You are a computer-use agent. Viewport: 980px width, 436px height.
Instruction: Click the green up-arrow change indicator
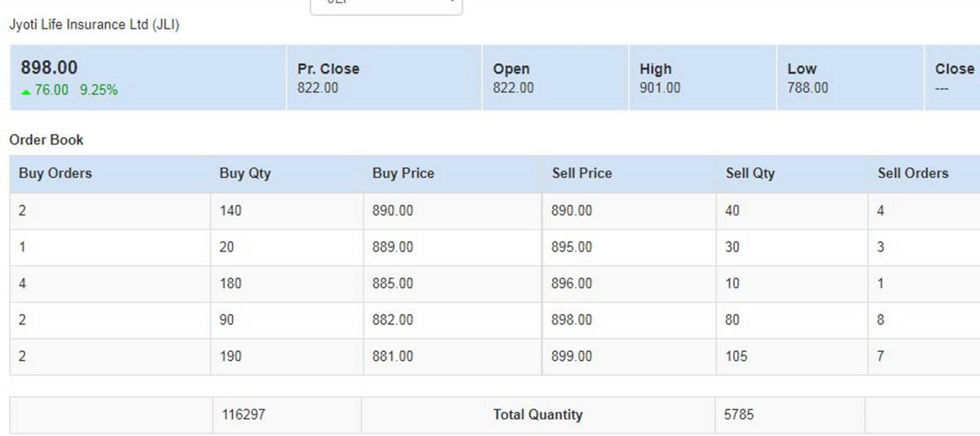click(x=26, y=91)
